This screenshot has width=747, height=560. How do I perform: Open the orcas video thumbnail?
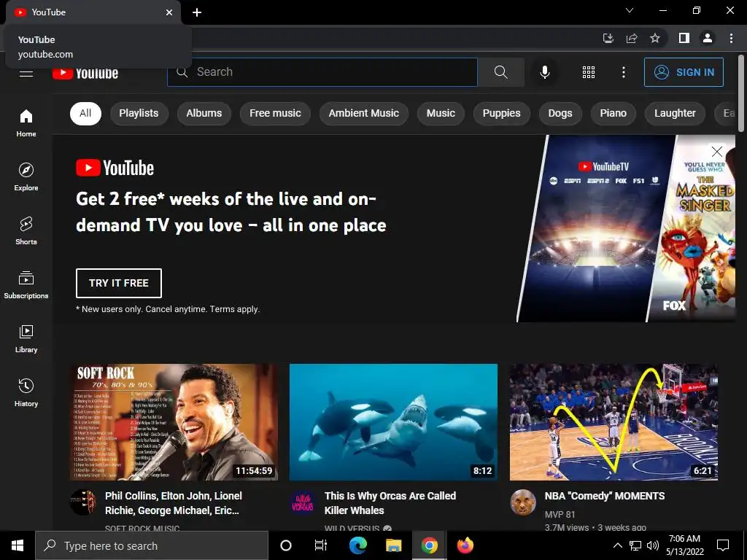point(393,422)
